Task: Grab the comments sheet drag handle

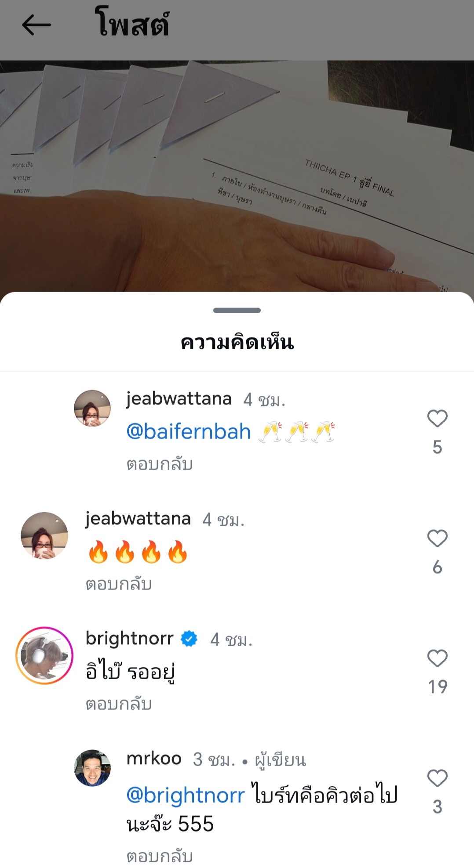Action: [x=237, y=310]
